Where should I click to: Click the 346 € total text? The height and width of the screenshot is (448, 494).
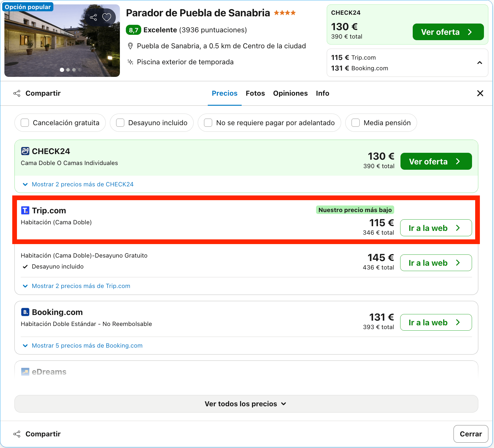378,232
